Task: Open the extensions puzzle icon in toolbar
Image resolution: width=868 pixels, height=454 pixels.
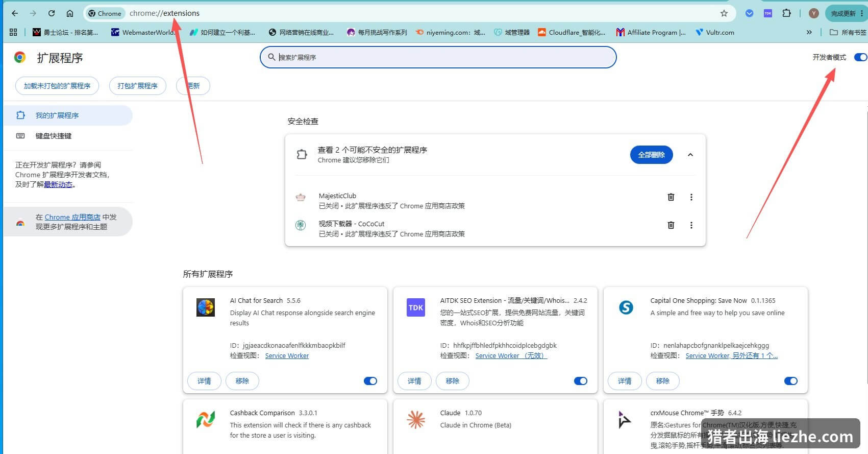Action: 787,13
